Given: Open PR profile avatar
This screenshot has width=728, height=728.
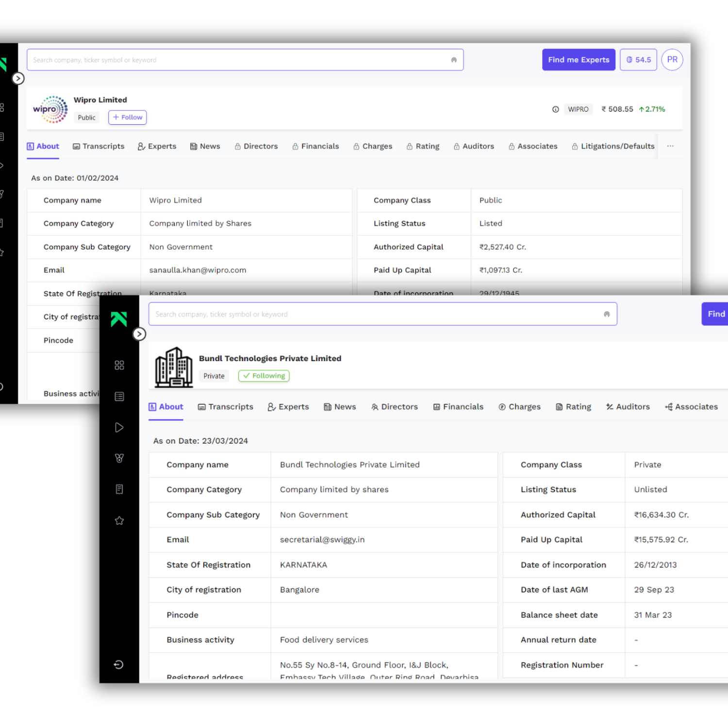Looking at the screenshot, I should (x=672, y=60).
